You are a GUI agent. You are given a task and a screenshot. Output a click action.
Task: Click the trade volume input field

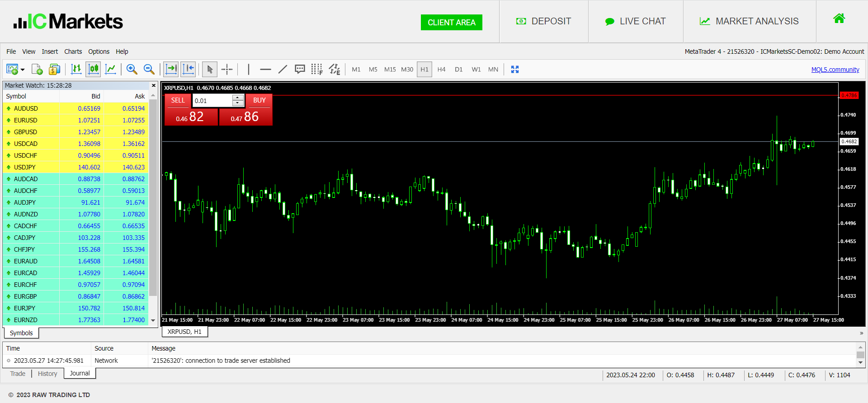click(x=212, y=100)
